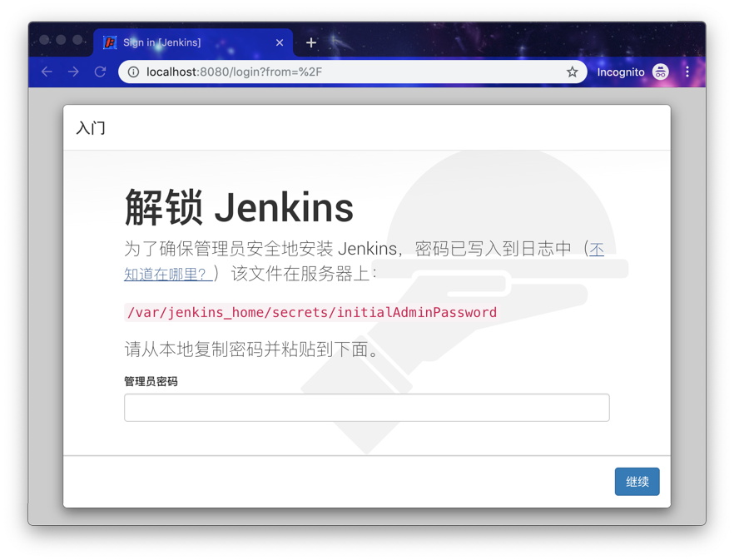Click the forward navigation arrow

(73, 72)
